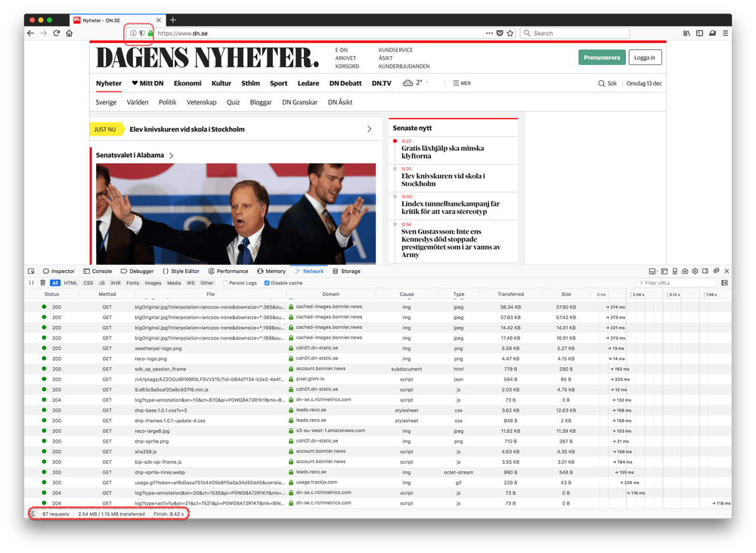Clear network log with trash icon
The height and width of the screenshot is (553, 756).
coord(42,283)
